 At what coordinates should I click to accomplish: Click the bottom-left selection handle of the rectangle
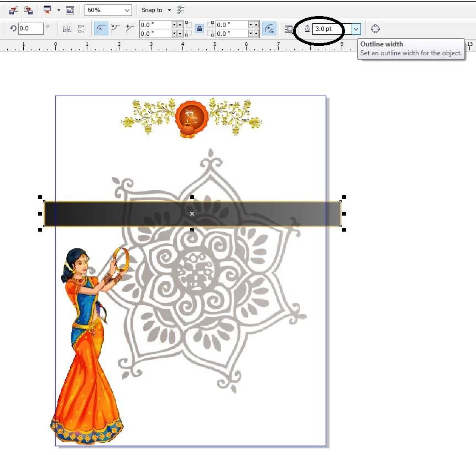coord(40,230)
